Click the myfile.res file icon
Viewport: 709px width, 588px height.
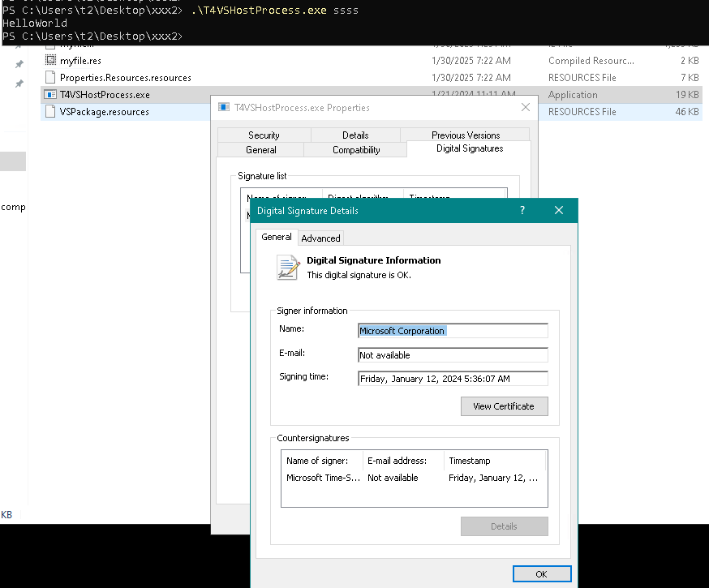point(50,61)
